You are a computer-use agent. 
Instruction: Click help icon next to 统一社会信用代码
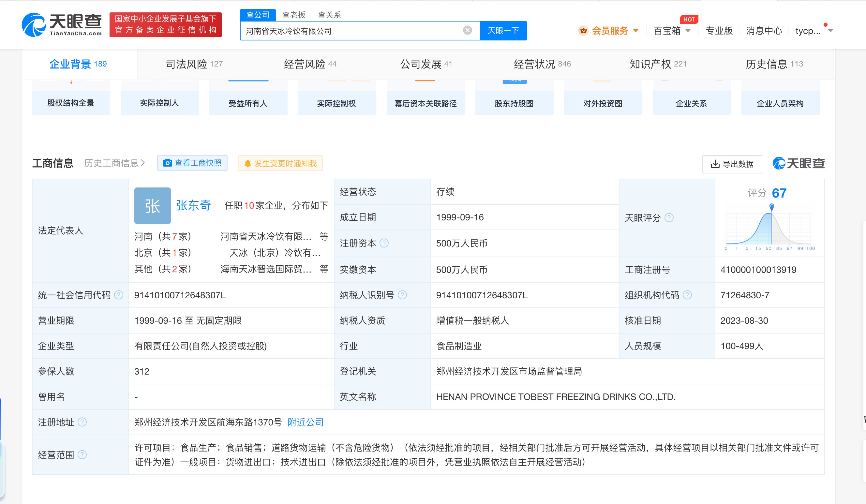[119, 295]
